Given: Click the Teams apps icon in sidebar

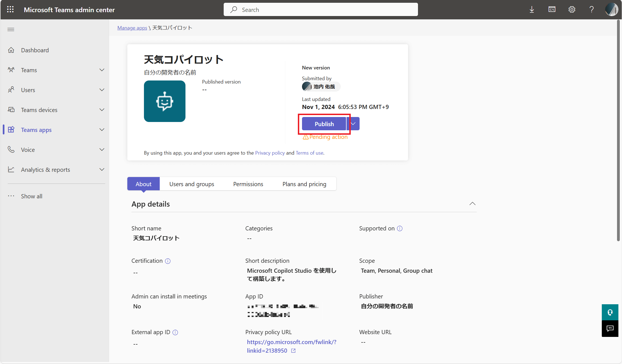Looking at the screenshot, I should [x=11, y=130].
